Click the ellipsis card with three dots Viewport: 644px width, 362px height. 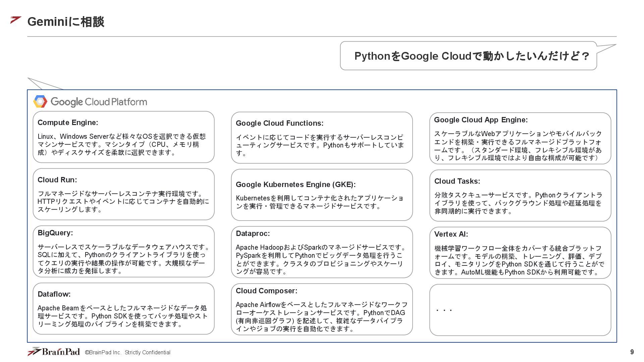(x=520, y=310)
